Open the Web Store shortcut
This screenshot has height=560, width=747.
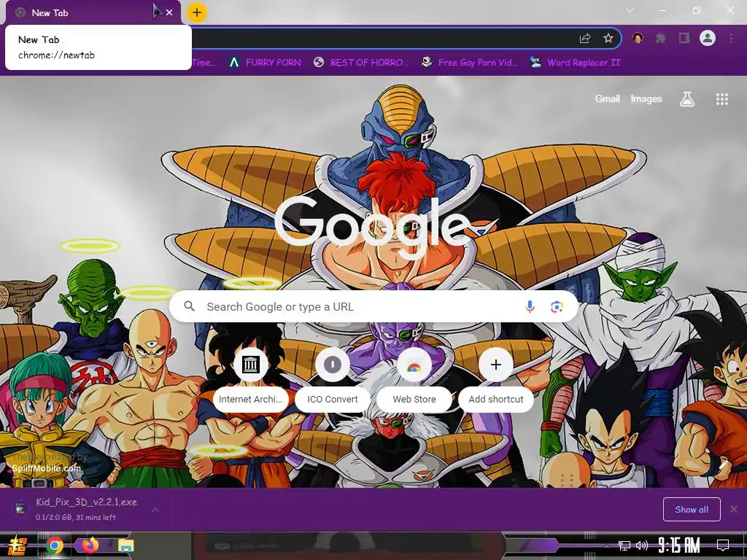tap(414, 378)
